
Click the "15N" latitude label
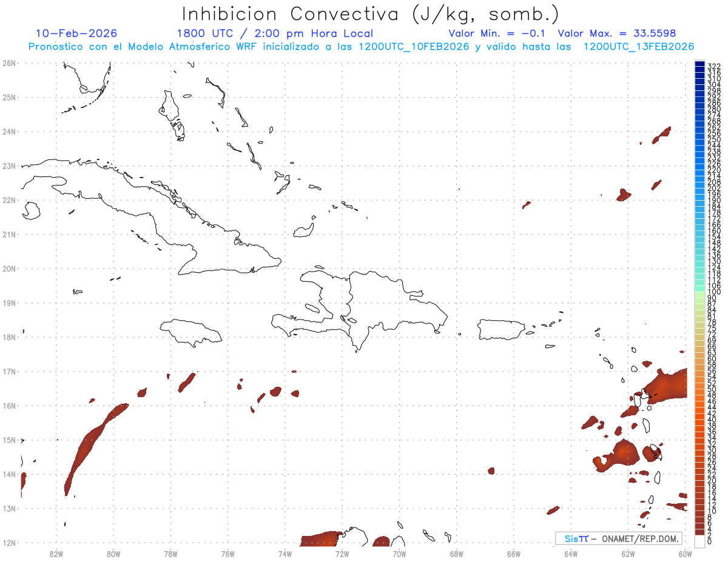tap(8, 440)
